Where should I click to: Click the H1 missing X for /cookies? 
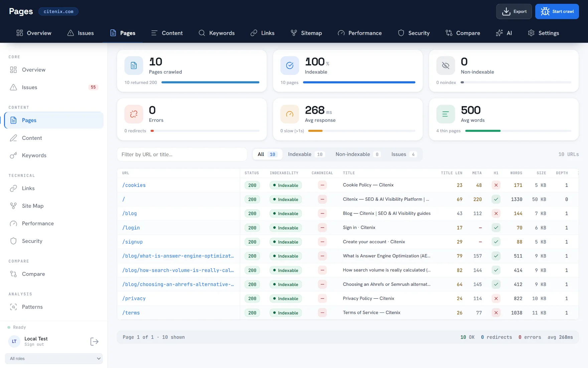tap(496, 185)
